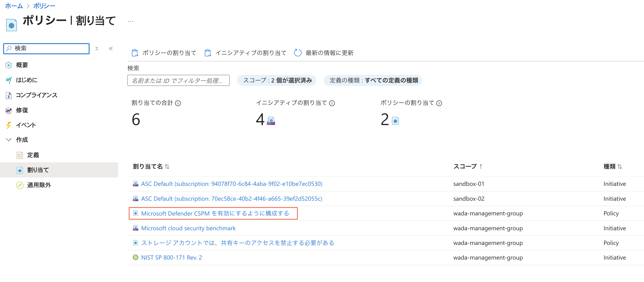Click the magnifier icon in sidebar search
Viewport: 644px width, 282px height.
pos(9,48)
